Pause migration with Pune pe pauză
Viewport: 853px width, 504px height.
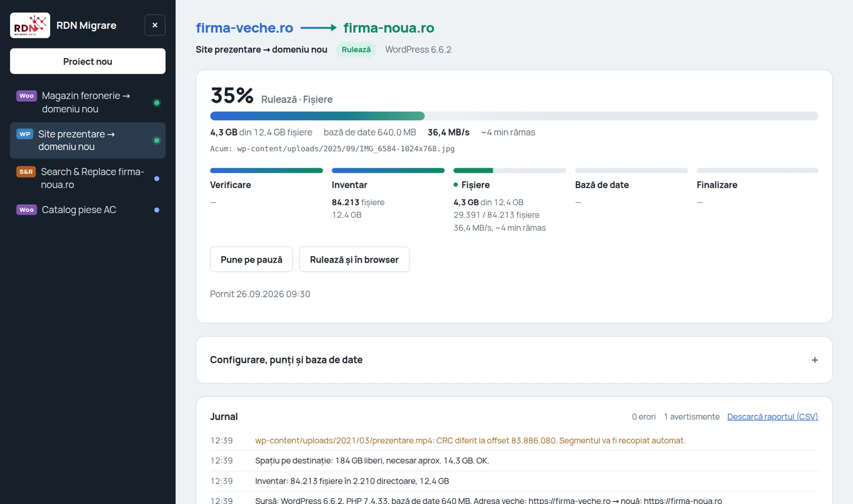(251, 259)
